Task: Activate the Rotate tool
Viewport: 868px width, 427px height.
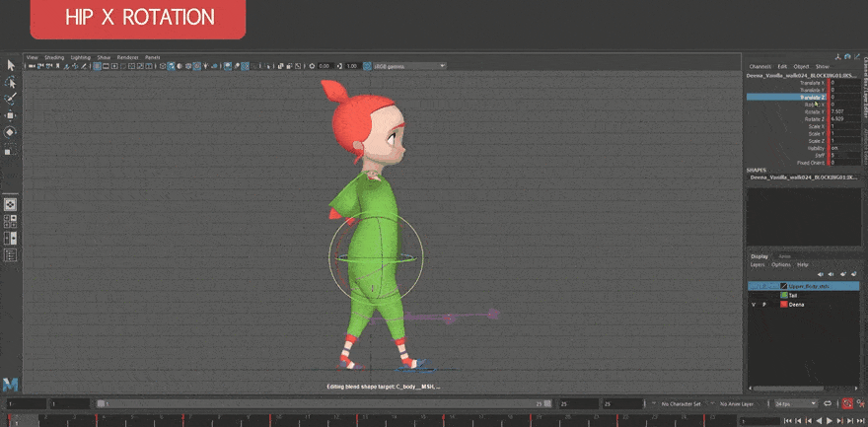Action: coord(11,132)
